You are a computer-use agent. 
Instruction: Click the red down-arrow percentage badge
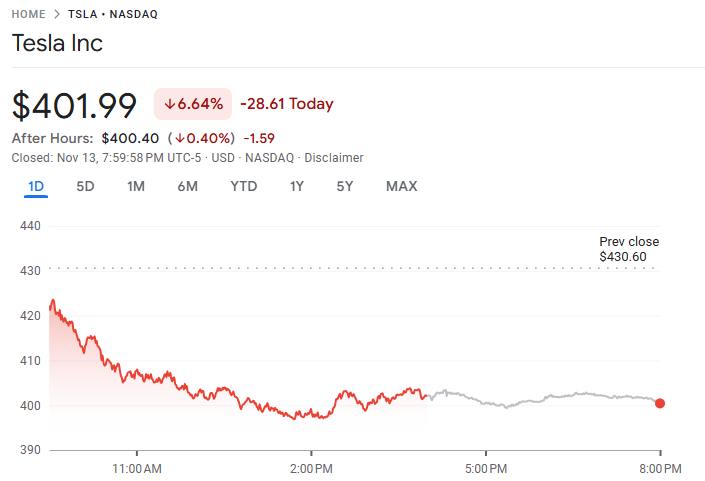tap(193, 104)
